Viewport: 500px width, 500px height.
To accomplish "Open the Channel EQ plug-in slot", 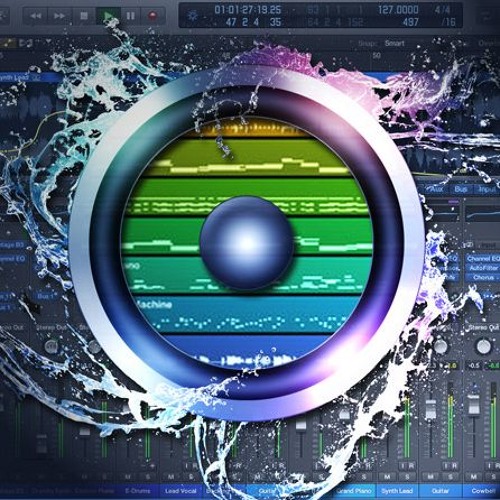I will (483, 258).
